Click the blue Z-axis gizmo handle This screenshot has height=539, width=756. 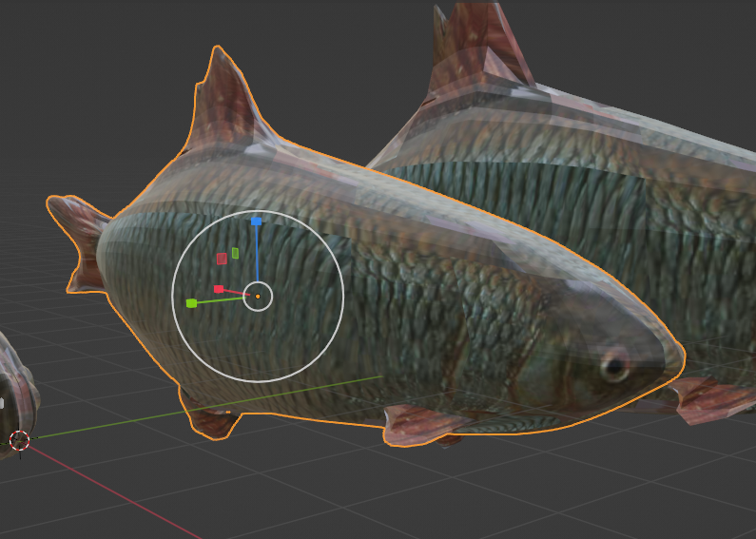pos(257,221)
